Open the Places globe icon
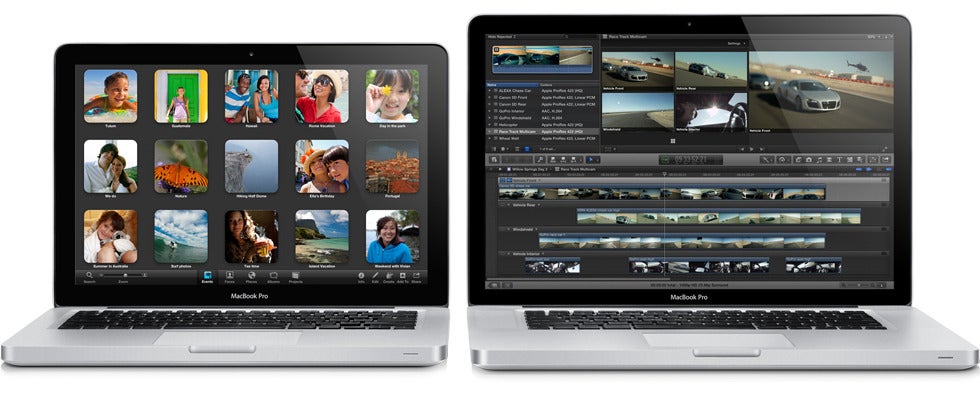Viewport: 980px width, 396px height. pyautogui.click(x=251, y=275)
